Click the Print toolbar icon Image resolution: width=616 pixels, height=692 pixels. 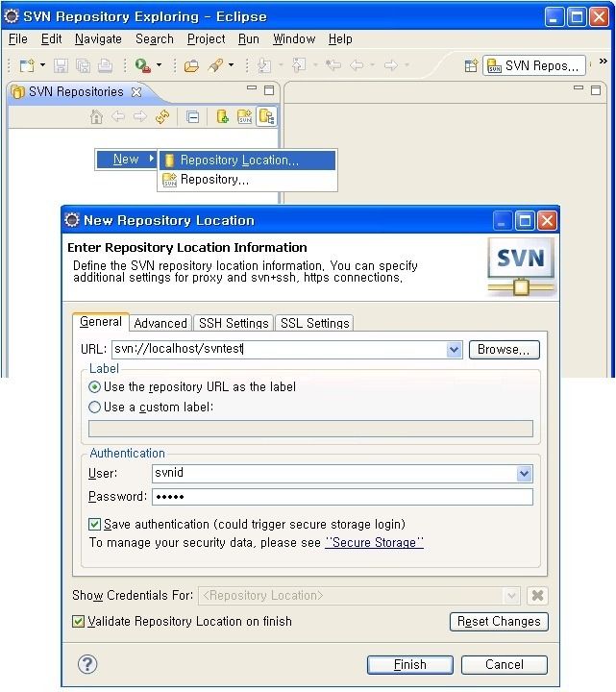coord(105,65)
